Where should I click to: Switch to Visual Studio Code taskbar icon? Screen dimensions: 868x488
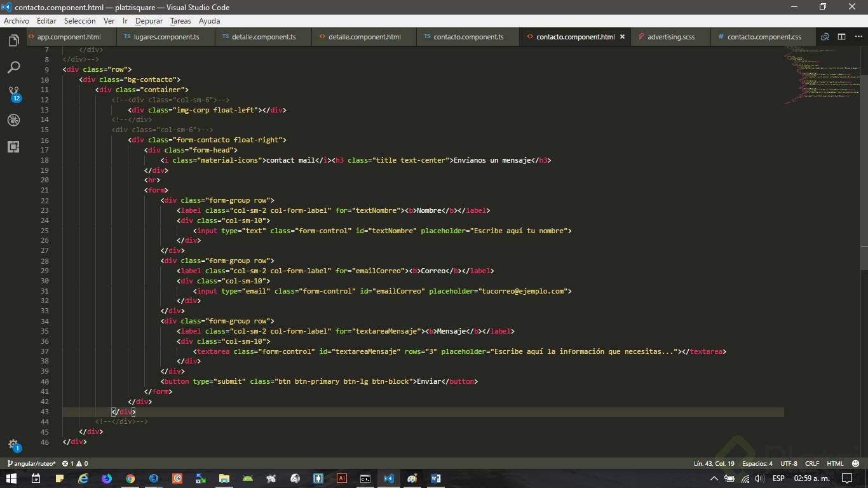pos(389,478)
